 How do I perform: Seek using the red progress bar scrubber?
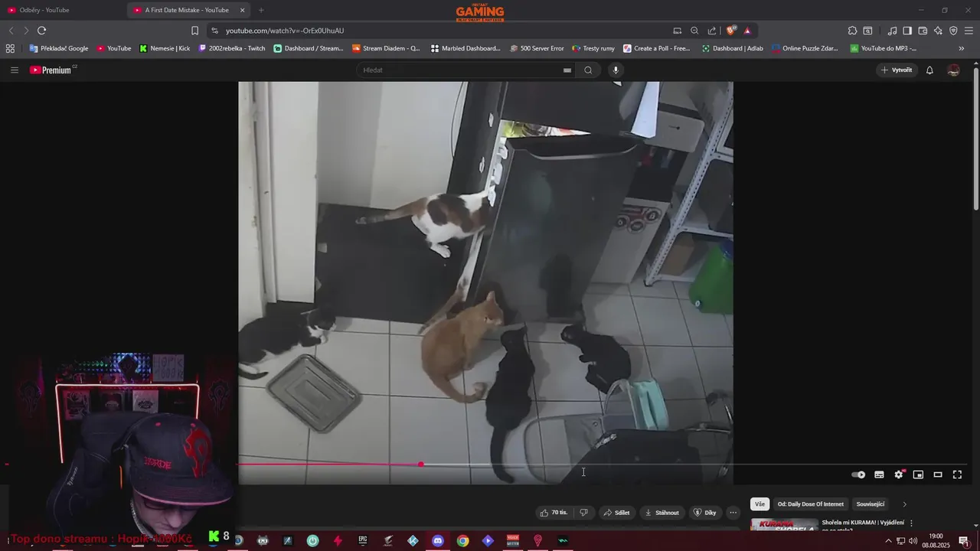pos(421,464)
